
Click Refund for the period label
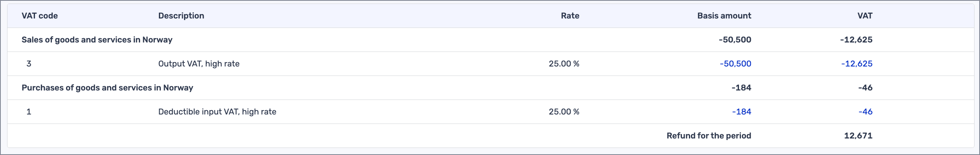(709, 136)
